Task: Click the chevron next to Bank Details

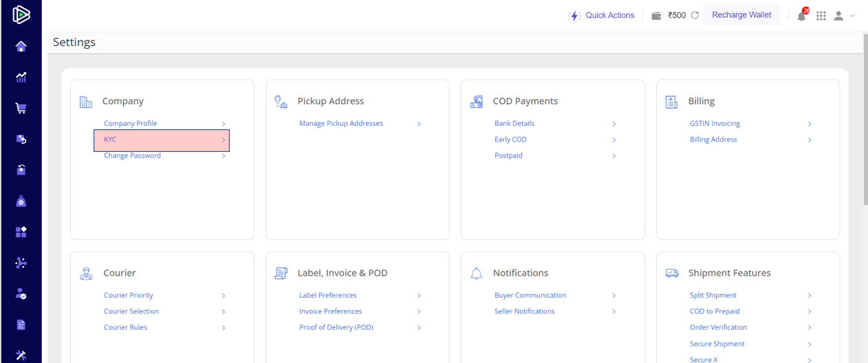Action: (x=614, y=124)
